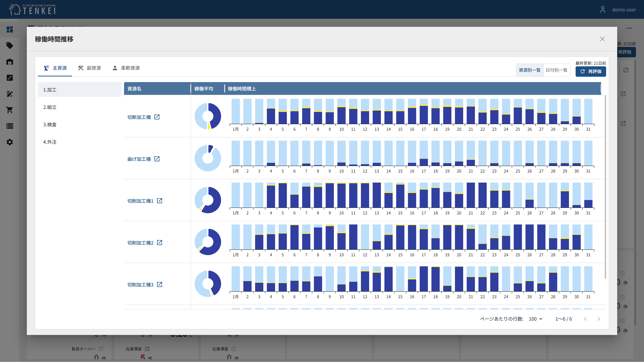Open 切断加工機 detail via external-link icon
The width and height of the screenshot is (644, 362).
pyautogui.click(x=157, y=117)
